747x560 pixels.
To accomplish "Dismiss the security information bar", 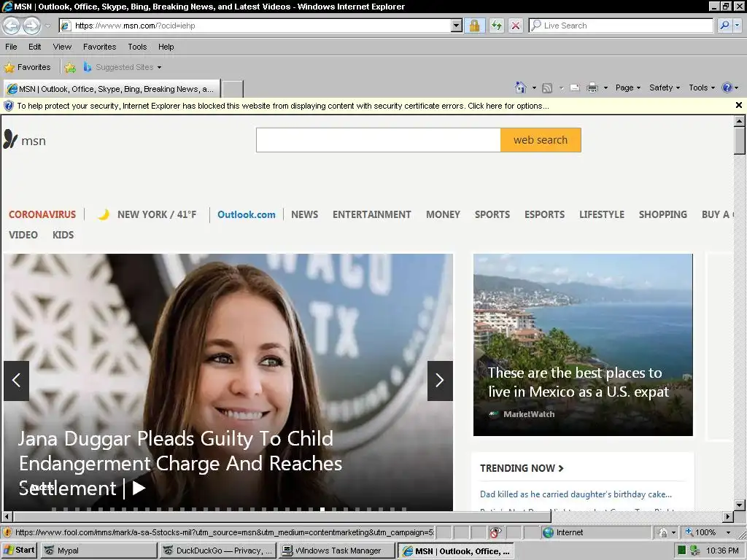I will 738,105.
